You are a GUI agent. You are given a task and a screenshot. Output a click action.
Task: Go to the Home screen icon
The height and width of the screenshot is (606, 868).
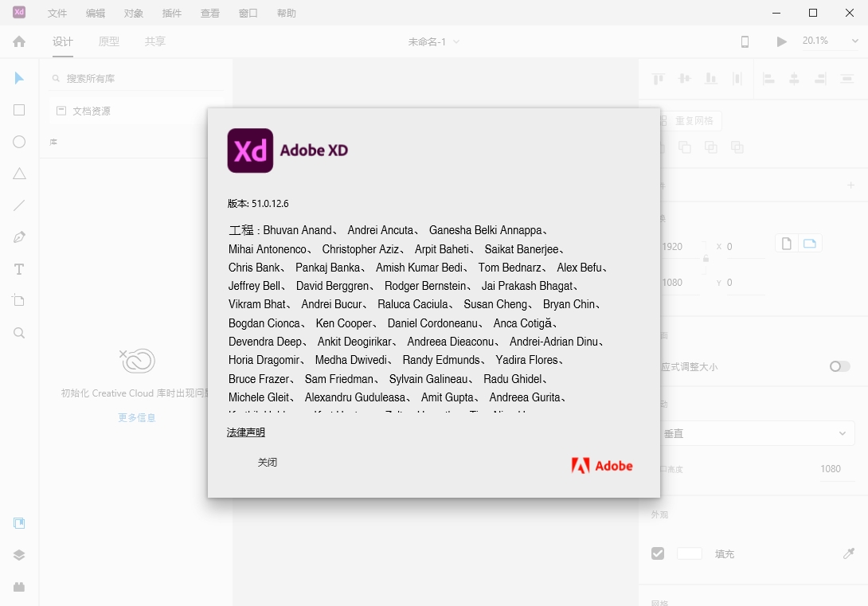pos(19,41)
